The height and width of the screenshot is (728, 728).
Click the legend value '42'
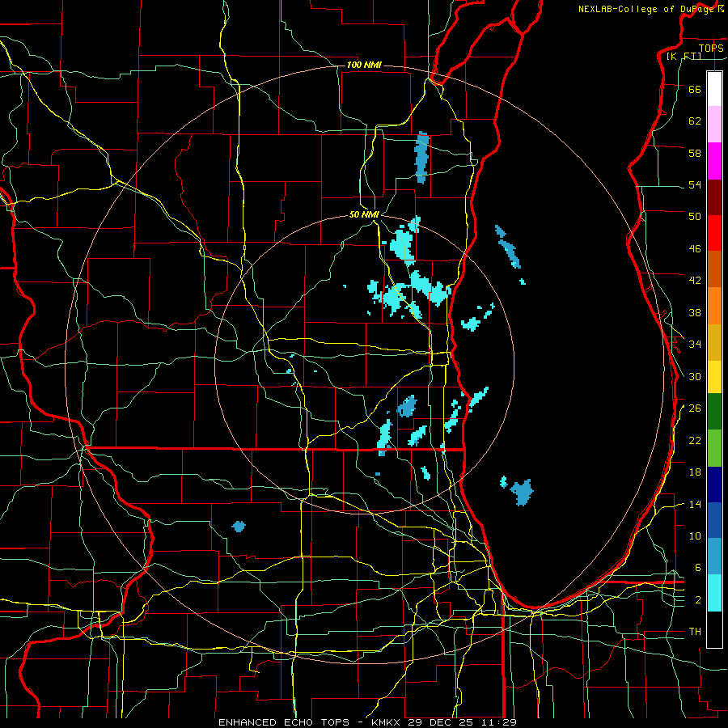pos(695,281)
